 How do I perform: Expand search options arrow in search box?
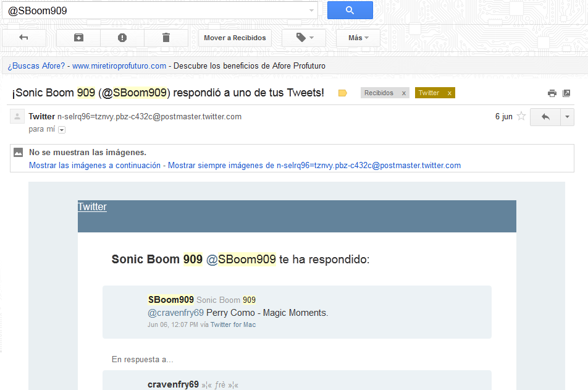click(x=311, y=11)
